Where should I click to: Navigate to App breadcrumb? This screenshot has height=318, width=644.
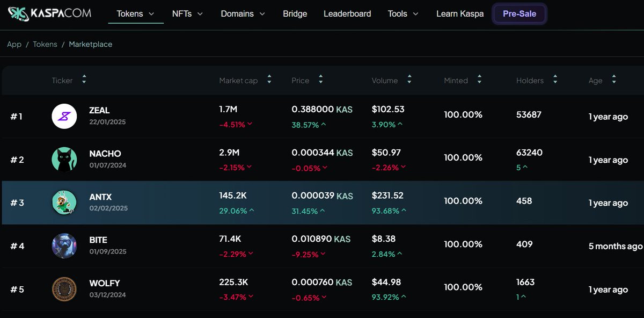pyautogui.click(x=14, y=44)
